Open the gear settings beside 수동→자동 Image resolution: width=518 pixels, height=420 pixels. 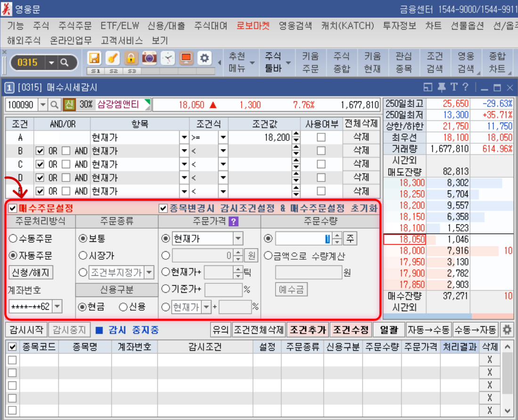[x=507, y=329]
